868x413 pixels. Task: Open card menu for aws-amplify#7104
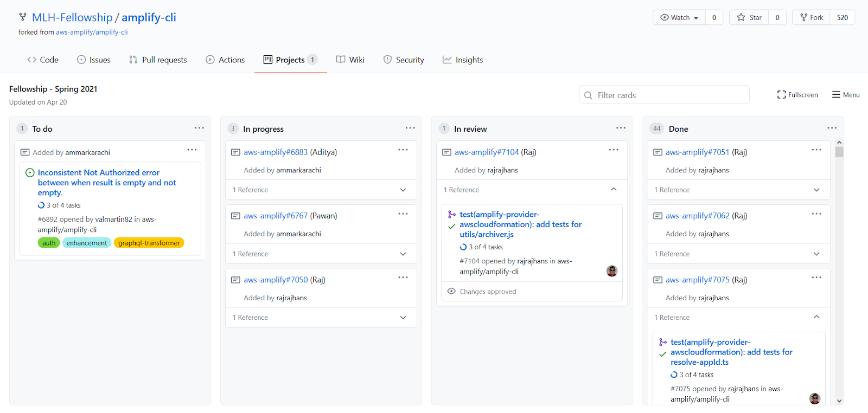click(x=614, y=150)
